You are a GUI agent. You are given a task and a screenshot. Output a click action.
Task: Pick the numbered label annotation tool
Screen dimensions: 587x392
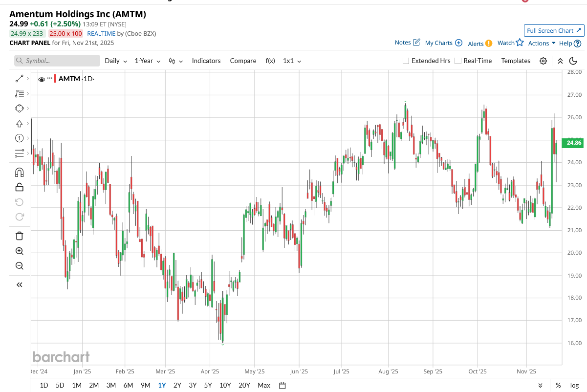pos(19,138)
